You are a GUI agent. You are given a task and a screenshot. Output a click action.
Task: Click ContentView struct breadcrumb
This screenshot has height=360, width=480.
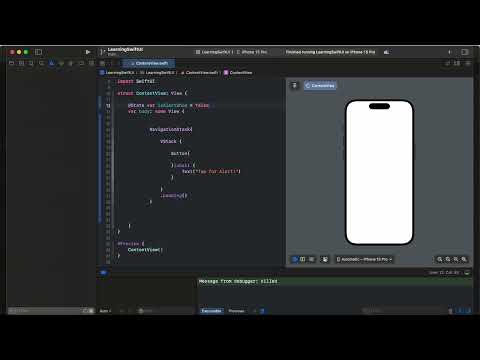[238, 72]
